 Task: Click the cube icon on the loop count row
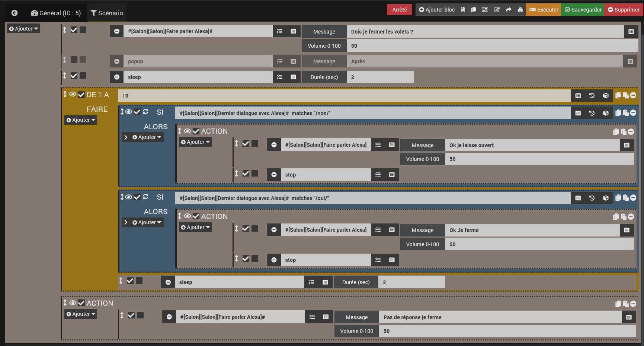[x=606, y=96]
